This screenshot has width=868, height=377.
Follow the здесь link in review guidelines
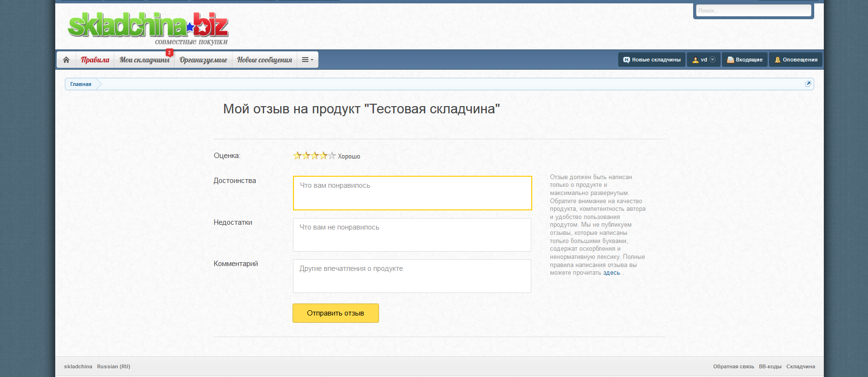pos(611,273)
